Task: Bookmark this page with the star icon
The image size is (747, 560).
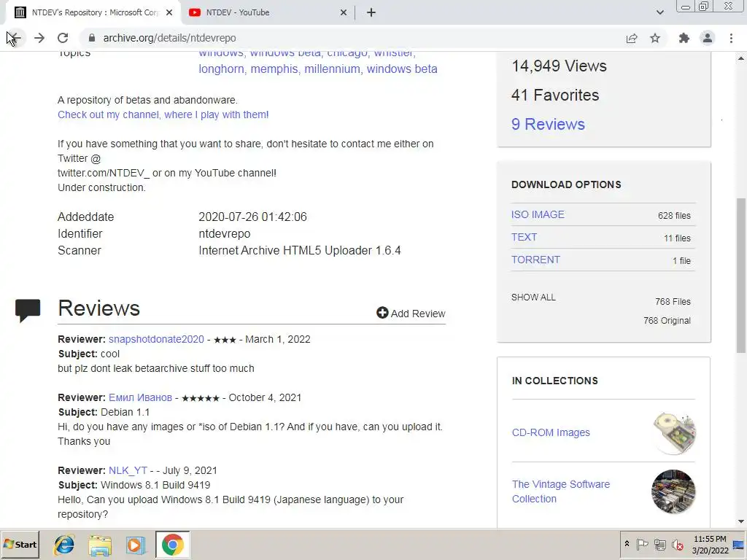Action: (655, 38)
